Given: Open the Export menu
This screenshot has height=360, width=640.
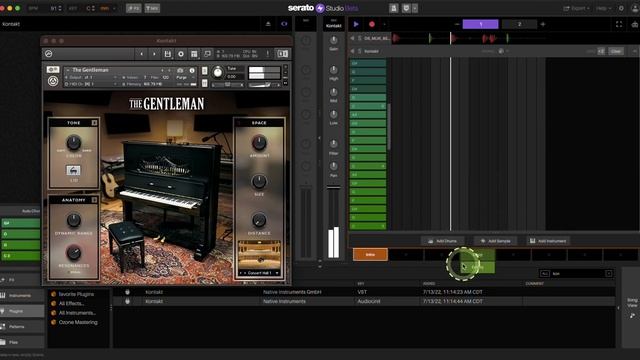Looking at the screenshot, I should 576,8.
